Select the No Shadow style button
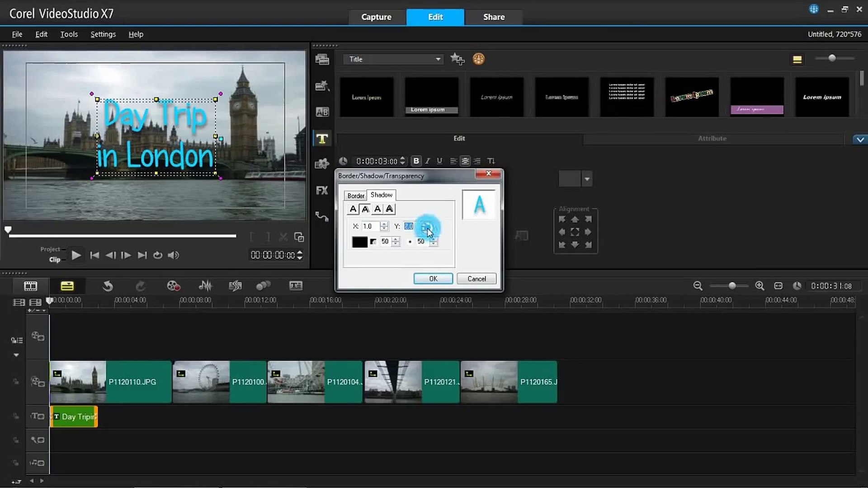Viewport: 868px width, 488px height. point(353,209)
